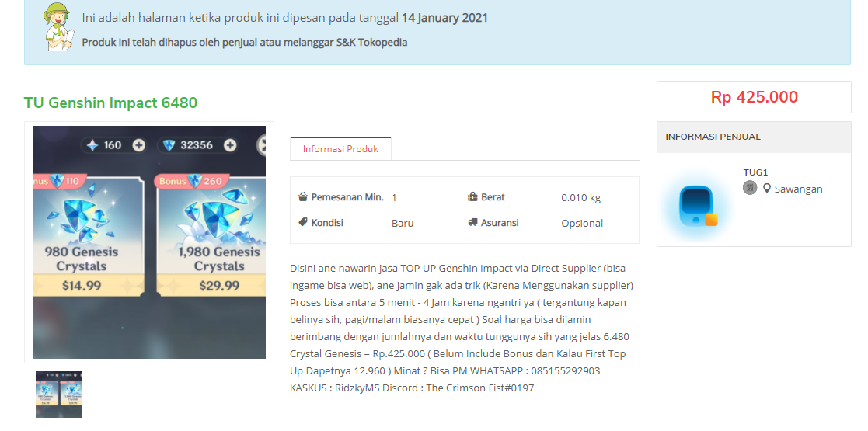
Task: Open the large Genesis Crystals product image
Action: 149,242
